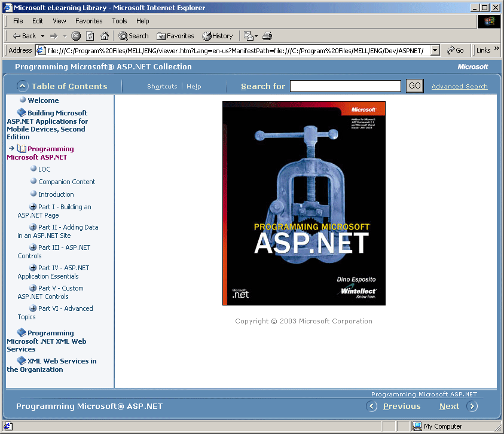This screenshot has width=504, height=434.
Task: Click the Search for text field
Action: click(346, 86)
